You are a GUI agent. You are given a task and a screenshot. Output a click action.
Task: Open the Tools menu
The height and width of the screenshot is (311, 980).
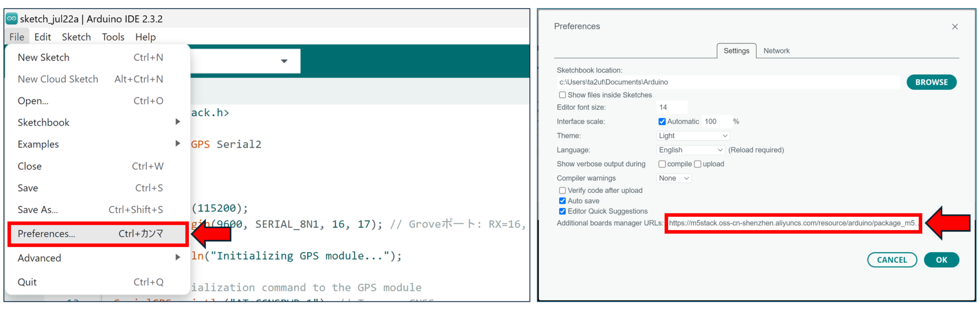tap(113, 37)
